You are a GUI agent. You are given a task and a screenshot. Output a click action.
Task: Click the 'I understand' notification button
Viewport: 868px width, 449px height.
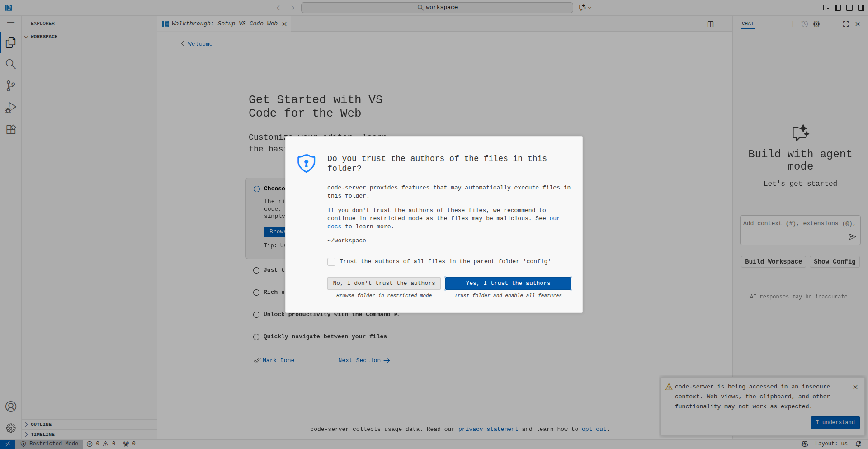pyautogui.click(x=835, y=422)
